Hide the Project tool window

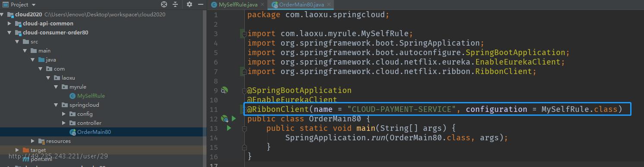point(200,4)
